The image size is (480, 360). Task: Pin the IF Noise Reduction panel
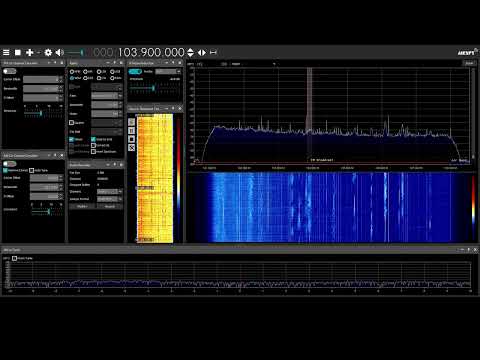(173, 63)
